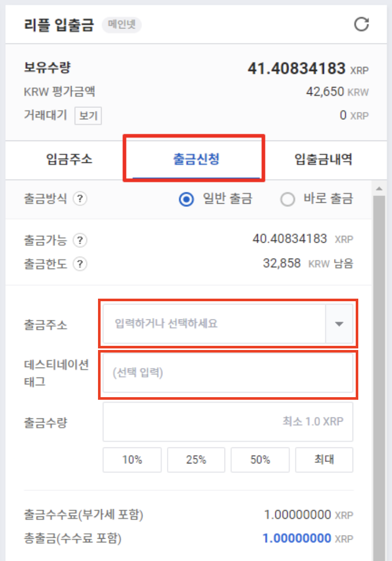The width and height of the screenshot is (392, 561).
Task: Click the 보기 button next to 거래대기
Action: tap(89, 116)
